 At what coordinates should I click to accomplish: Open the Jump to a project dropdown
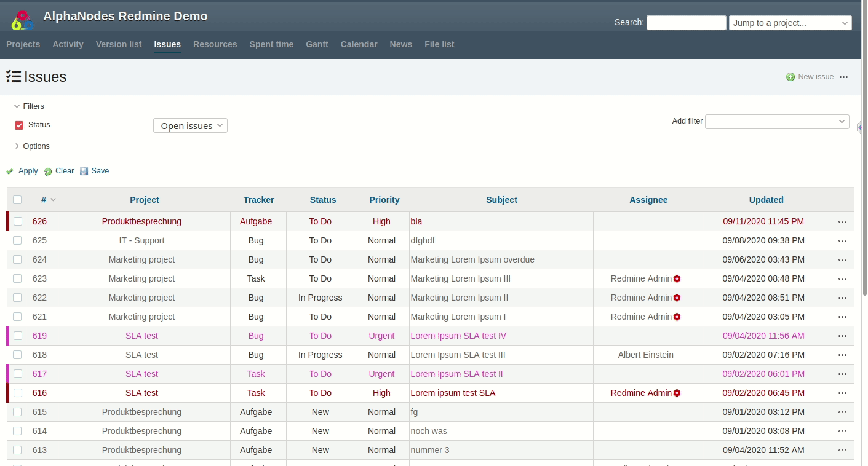click(790, 22)
